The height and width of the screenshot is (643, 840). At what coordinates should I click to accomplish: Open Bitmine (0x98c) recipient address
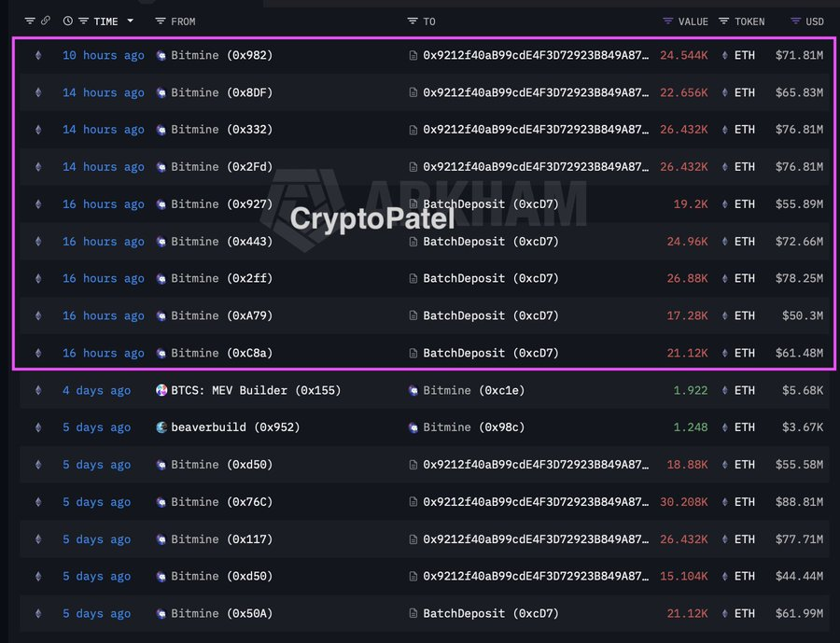pyautogui.click(x=474, y=427)
